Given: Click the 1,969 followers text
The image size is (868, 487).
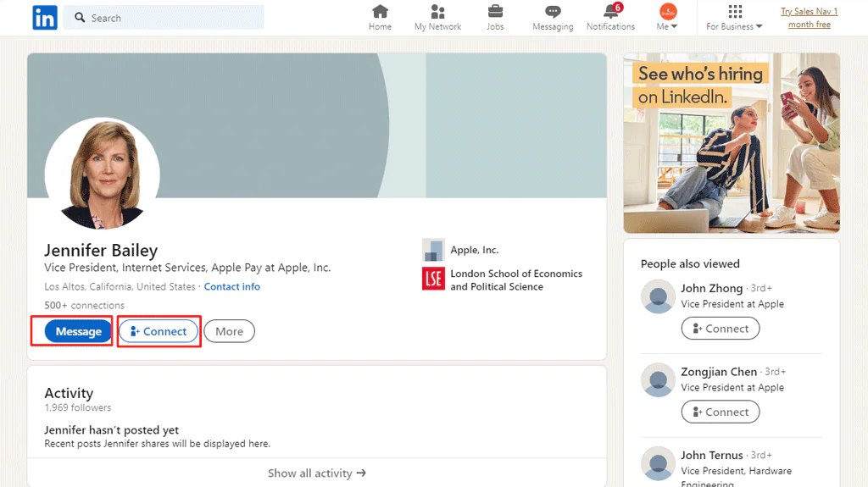Looking at the screenshot, I should click(x=77, y=407).
